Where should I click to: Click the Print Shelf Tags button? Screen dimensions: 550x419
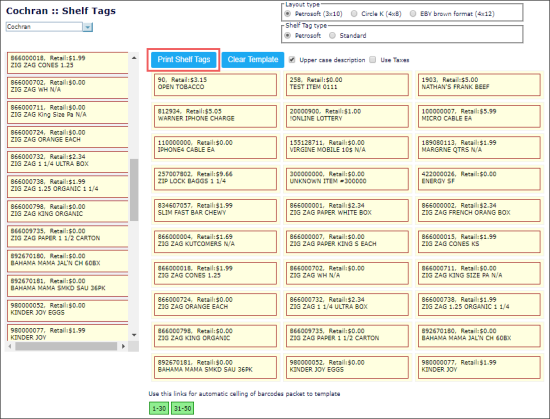tap(183, 60)
